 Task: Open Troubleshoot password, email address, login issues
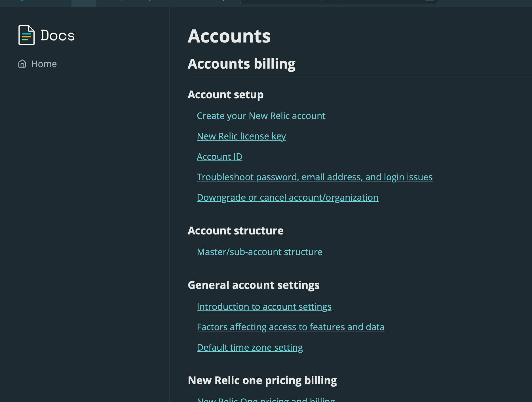(314, 177)
